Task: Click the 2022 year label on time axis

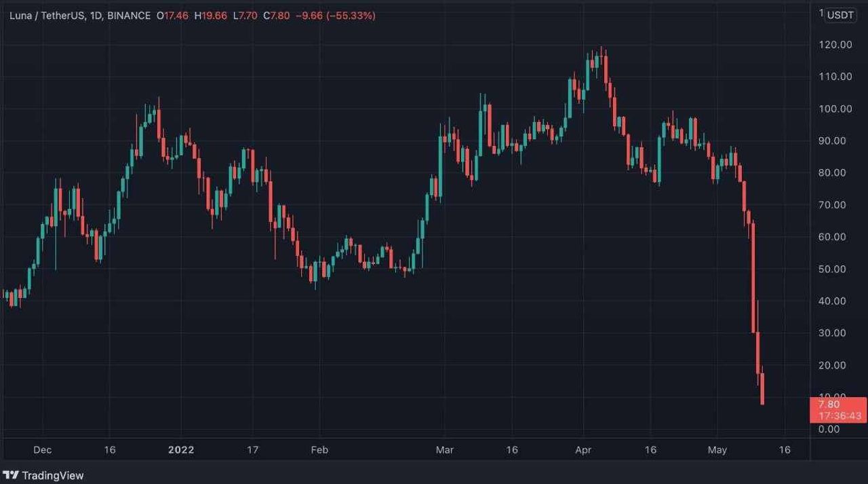Action: click(x=181, y=450)
